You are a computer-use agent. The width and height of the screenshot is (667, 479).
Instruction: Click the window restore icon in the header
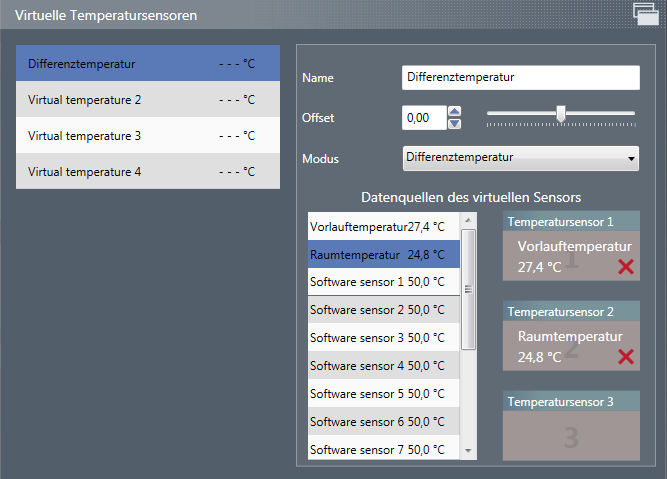coord(644,13)
